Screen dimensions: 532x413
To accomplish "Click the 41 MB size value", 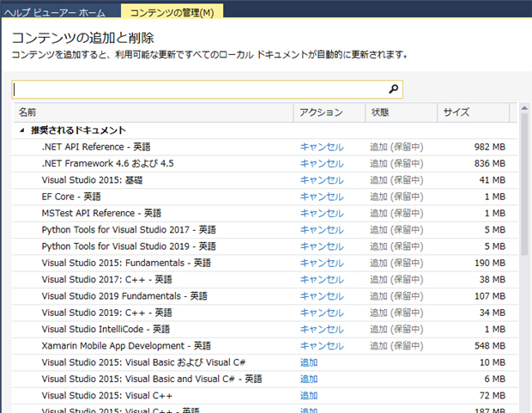I will 493,180.
